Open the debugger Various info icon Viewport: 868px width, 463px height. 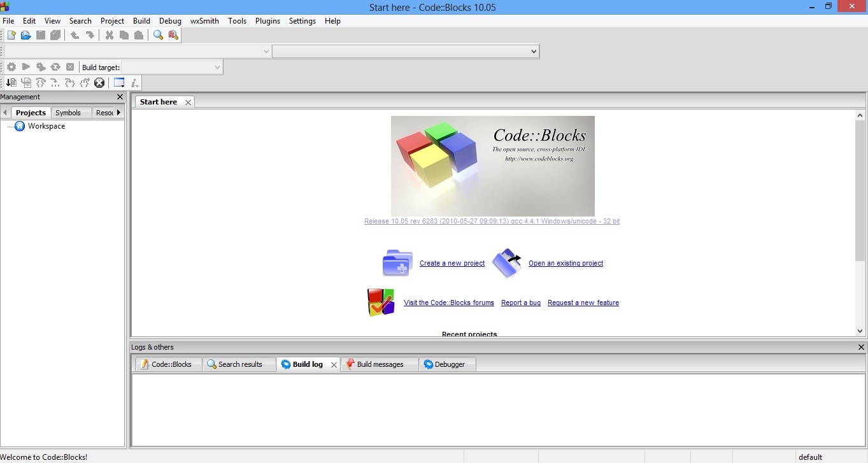[x=134, y=83]
